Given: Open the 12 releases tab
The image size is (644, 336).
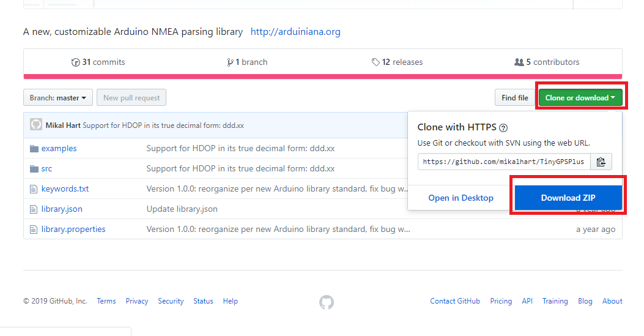Looking at the screenshot, I should tap(397, 62).
